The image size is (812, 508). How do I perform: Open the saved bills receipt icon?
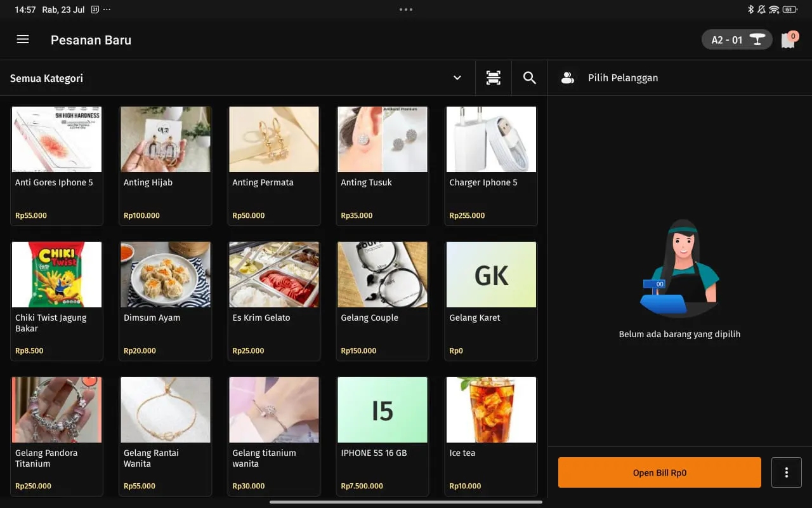point(788,40)
